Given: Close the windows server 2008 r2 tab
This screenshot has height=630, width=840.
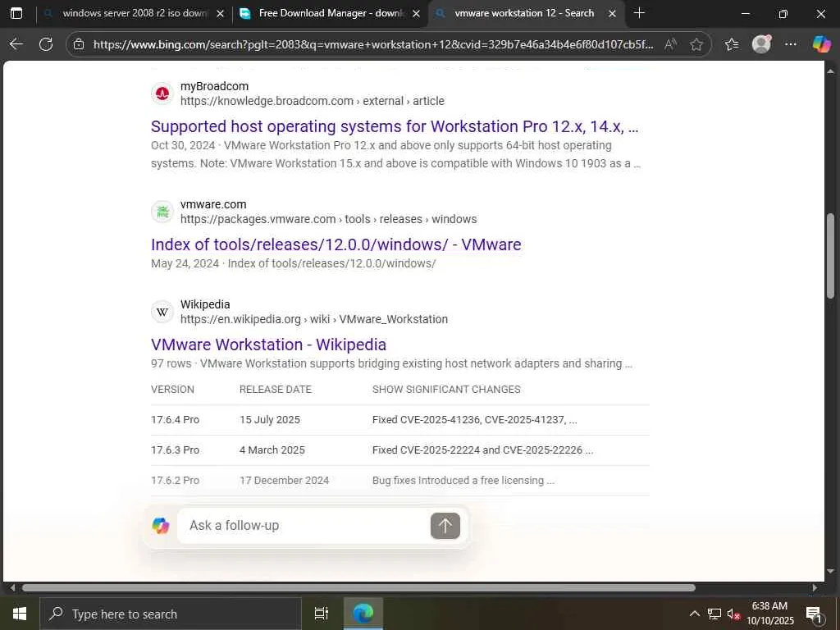Looking at the screenshot, I should [x=220, y=14].
